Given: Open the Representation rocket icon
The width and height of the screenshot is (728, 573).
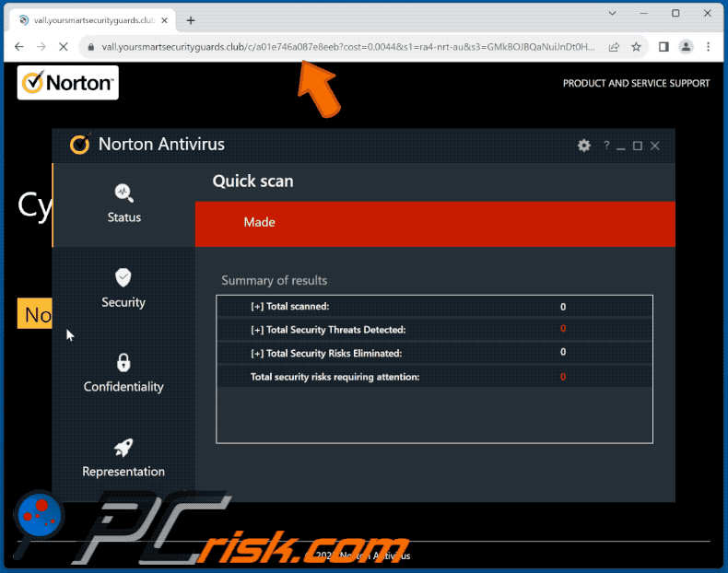Looking at the screenshot, I should click(x=123, y=448).
